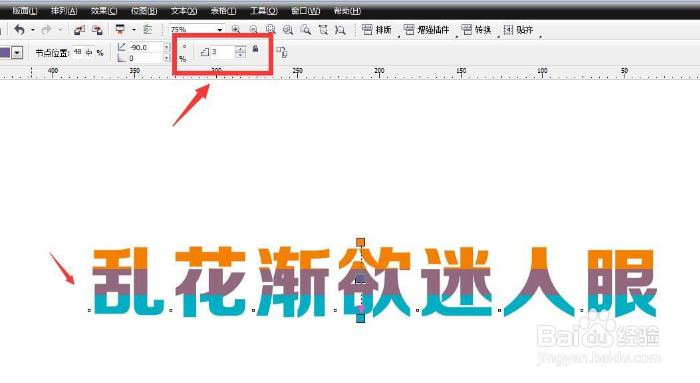
Task: Click the Zoom to All Objects icon
Action: [x=288, y=30]
